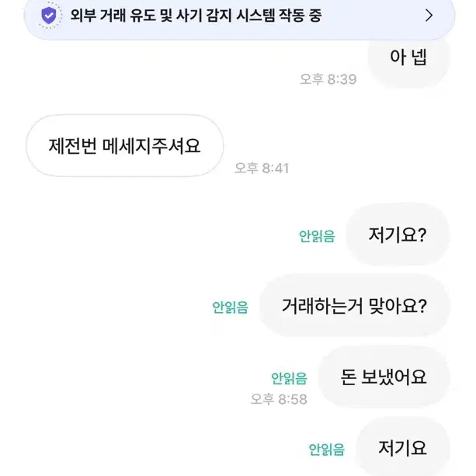Screen dimensions: 476x476
Task: Tap the 오후 8:39 timestamp
Action: tap(328, 79)
